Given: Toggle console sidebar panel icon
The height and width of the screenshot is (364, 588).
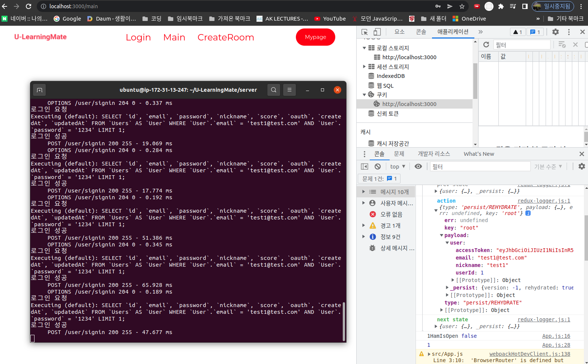Looking at the screenshot, I should coord(364,166).
